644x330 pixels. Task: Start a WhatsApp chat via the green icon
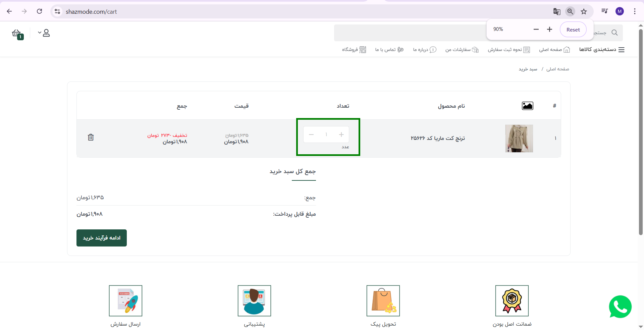(x=620, y=307)
